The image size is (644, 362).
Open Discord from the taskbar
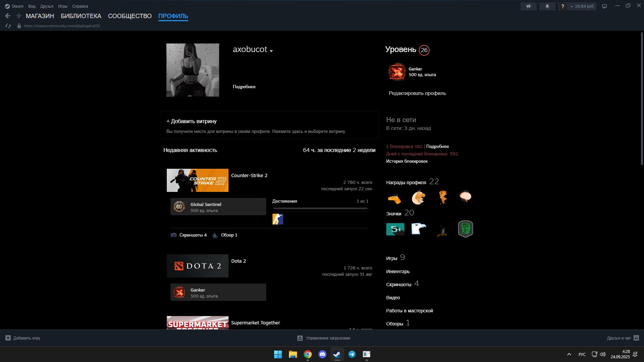[x=322, y=354]
